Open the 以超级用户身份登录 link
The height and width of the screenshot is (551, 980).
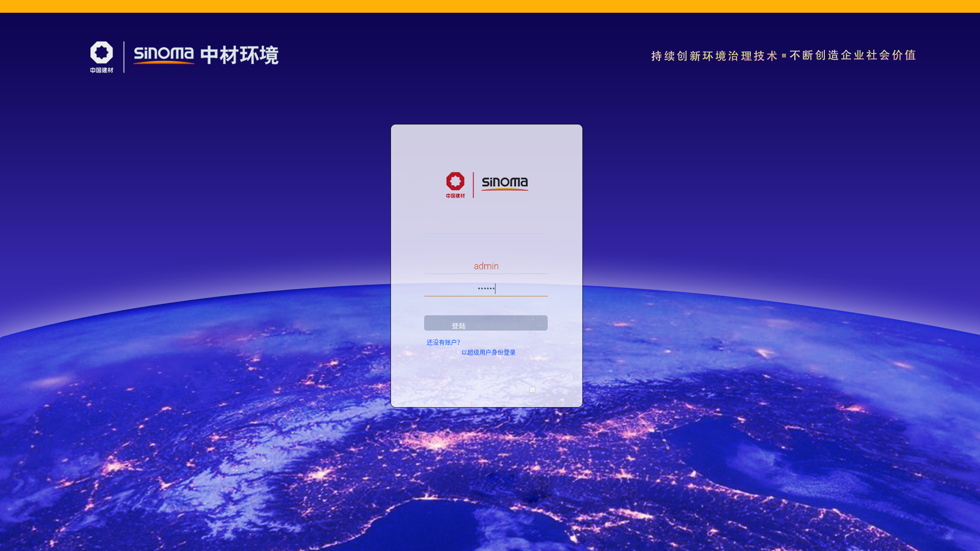[x=488, y=353]
